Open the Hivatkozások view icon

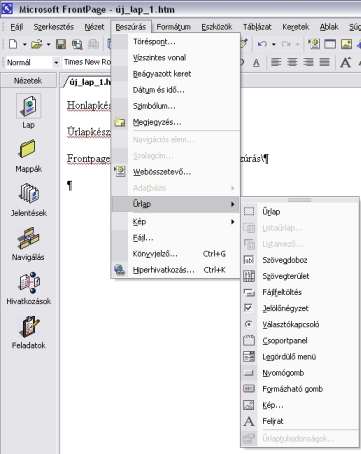[29, 282]
